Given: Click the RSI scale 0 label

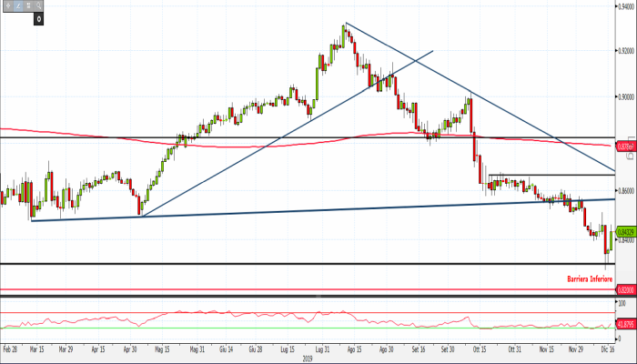Looking at the screenshot, I should [x=619, y=339].
